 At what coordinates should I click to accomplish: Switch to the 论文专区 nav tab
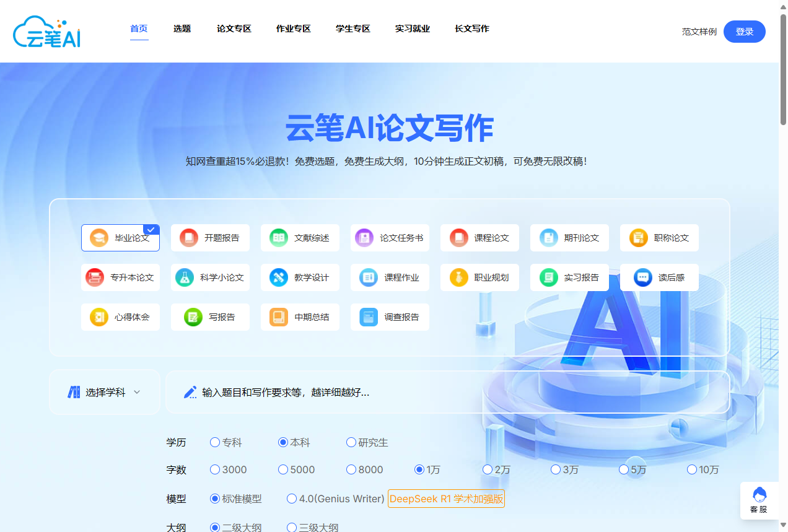point(234,28)
